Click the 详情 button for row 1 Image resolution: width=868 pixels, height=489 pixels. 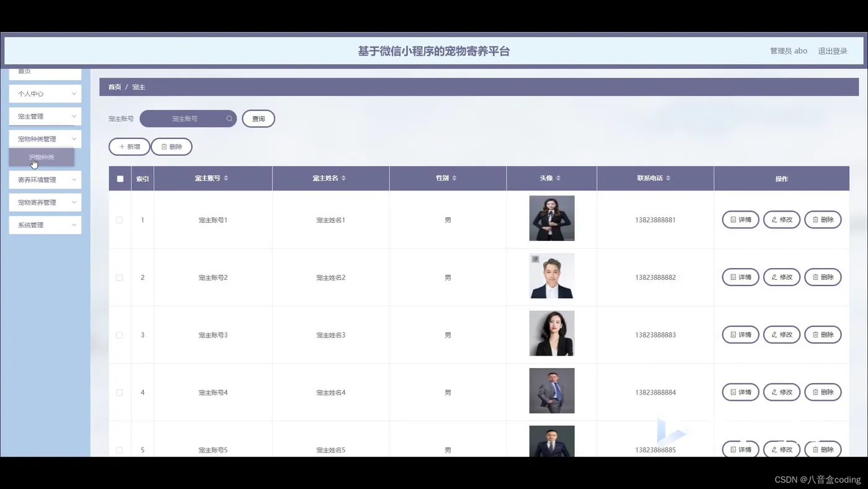tap(740, 220)
